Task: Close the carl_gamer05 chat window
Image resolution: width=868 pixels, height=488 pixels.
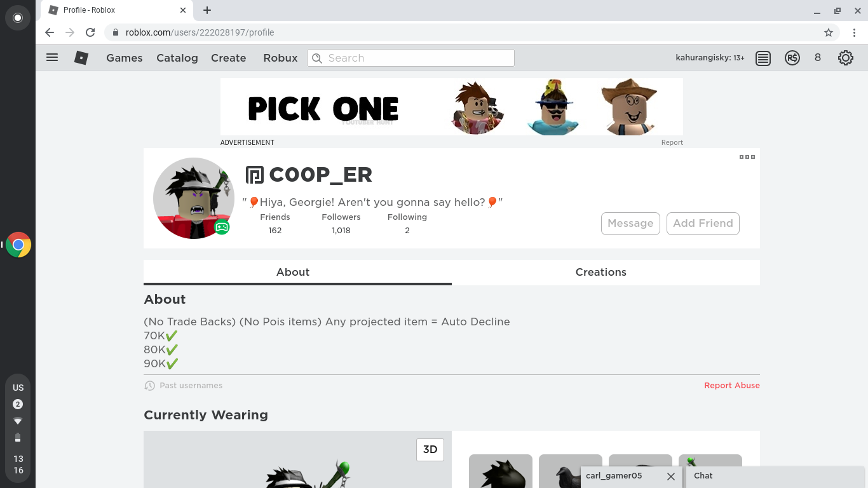Action: pyautogui.click(x=671, y=476)
